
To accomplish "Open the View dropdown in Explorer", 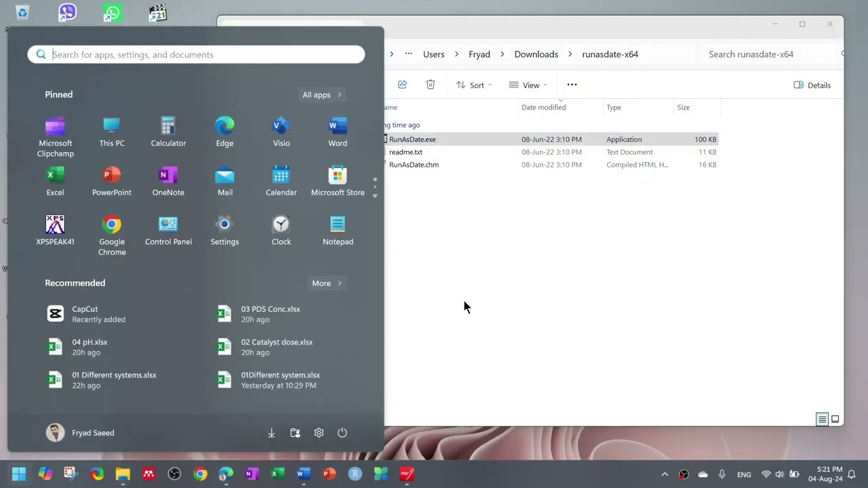I will (528, 85).
